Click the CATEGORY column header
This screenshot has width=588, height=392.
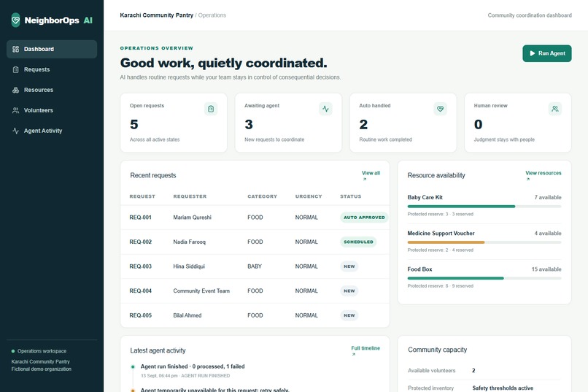point(262,196)
